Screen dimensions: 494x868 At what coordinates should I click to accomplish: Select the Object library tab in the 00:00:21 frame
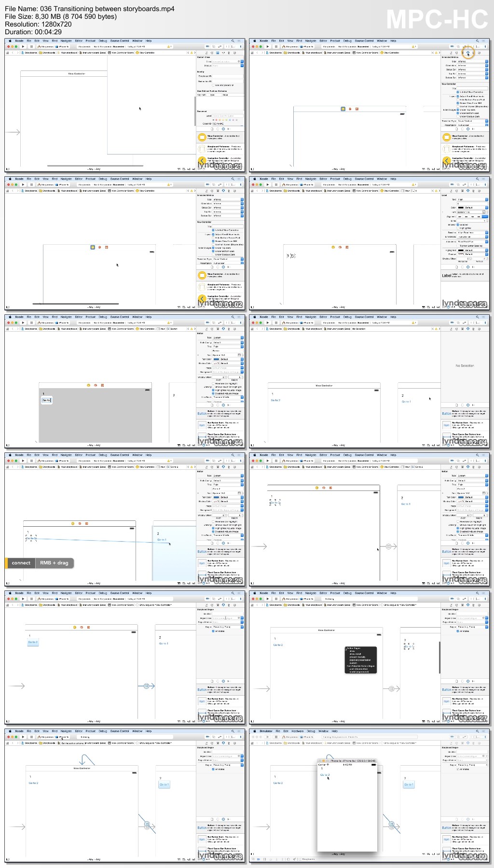click(x=223, y=129)
